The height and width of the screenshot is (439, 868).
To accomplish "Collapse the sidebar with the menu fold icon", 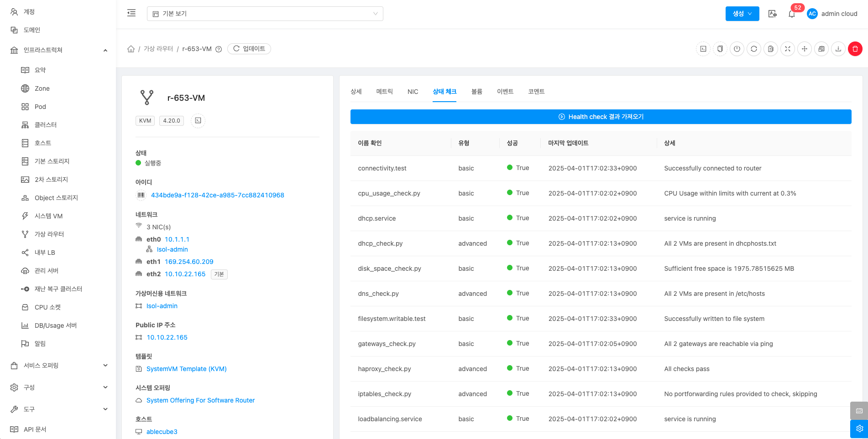I will (x=131, y=13).
